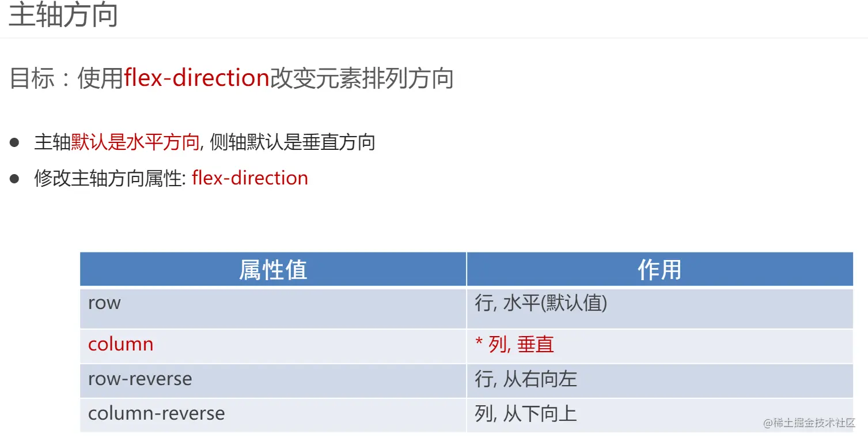The image size is (868, 441).
Task: Click the 主轴方向 heading
Action: click(x=63, y=15)
